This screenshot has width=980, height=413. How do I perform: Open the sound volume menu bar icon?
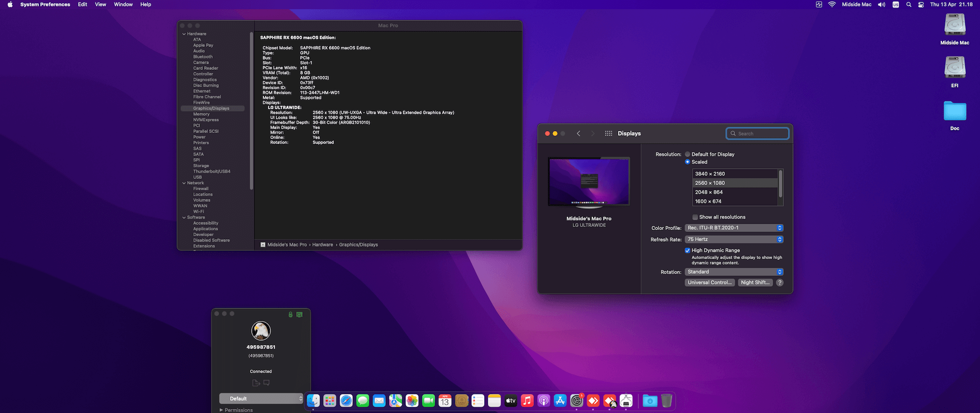(x=881, y=5)
